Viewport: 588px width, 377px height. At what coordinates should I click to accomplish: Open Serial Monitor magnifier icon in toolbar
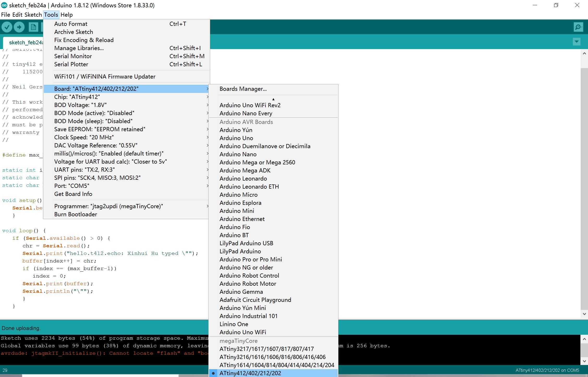coord(578,27)
